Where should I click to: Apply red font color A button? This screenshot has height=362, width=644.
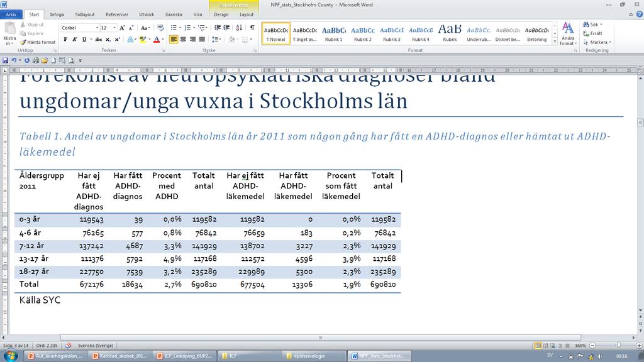pos(157,40)
